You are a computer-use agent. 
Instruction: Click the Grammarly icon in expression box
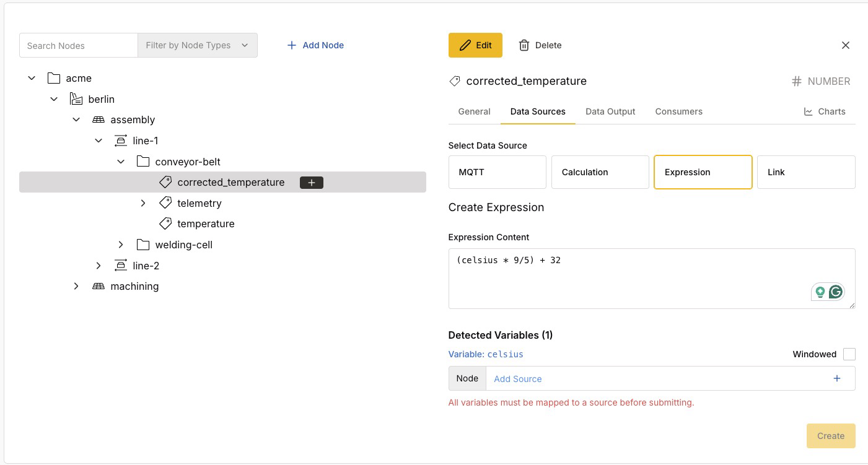(836, 292)
